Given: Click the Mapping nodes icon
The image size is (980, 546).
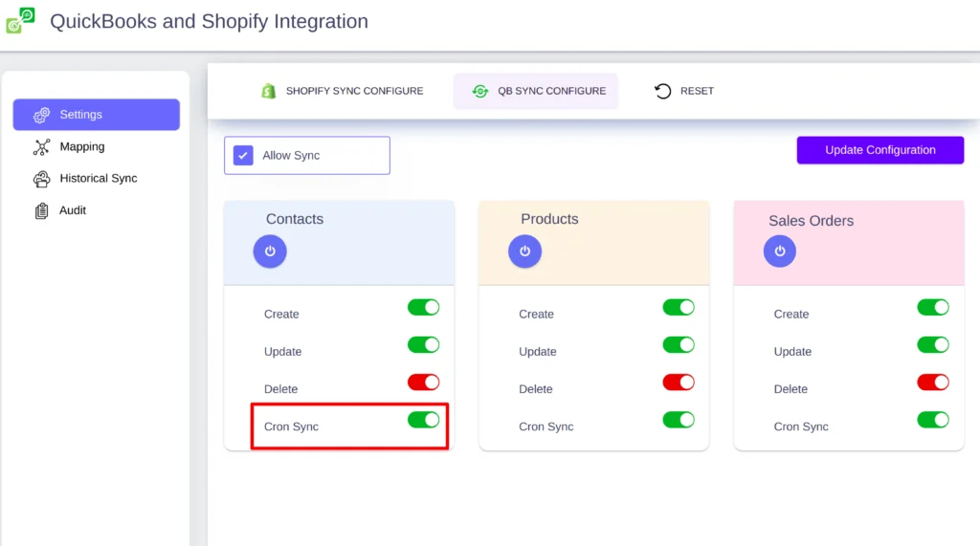Looking at the screenshot, I should (x=42, y=147).
